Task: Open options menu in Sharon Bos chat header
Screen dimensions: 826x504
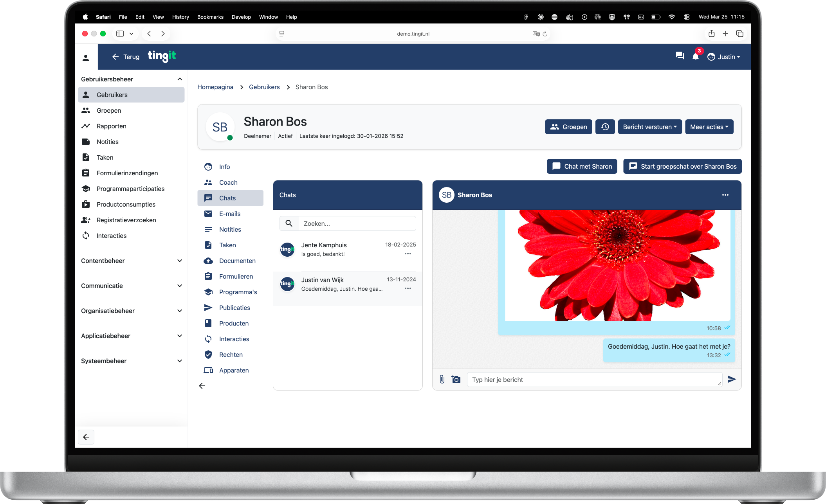Action: pos(725,195)
